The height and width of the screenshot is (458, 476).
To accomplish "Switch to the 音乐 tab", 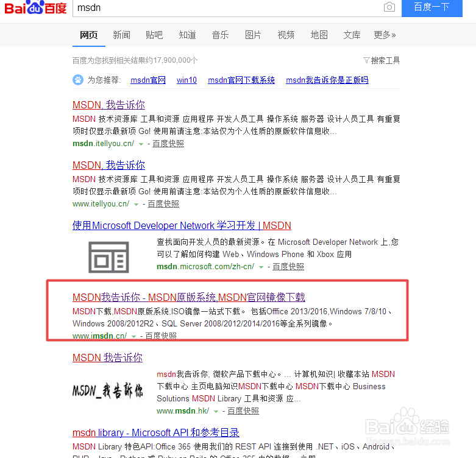I will point(220,35).
